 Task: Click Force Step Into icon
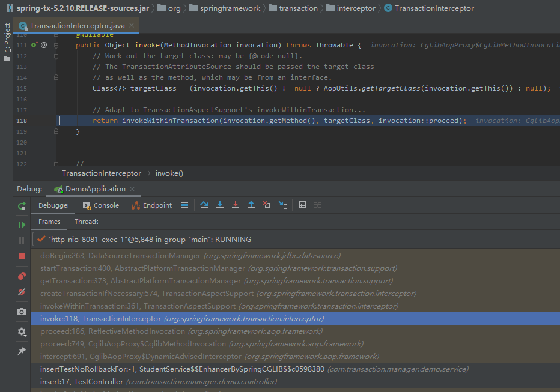click(x=236, y=205)
